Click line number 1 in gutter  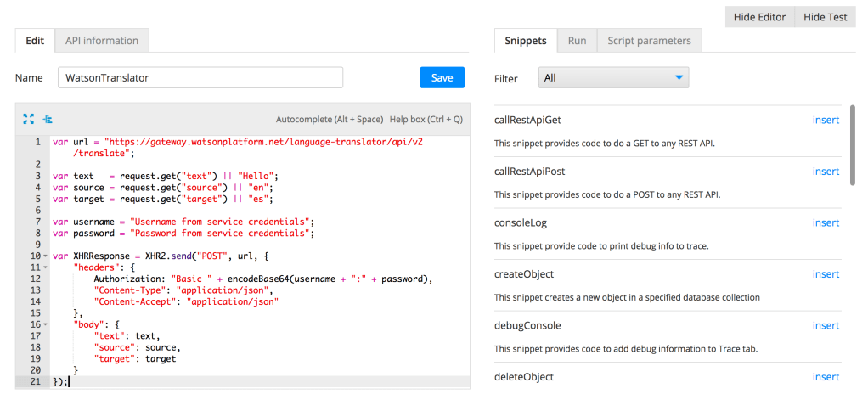coord(37,142)
